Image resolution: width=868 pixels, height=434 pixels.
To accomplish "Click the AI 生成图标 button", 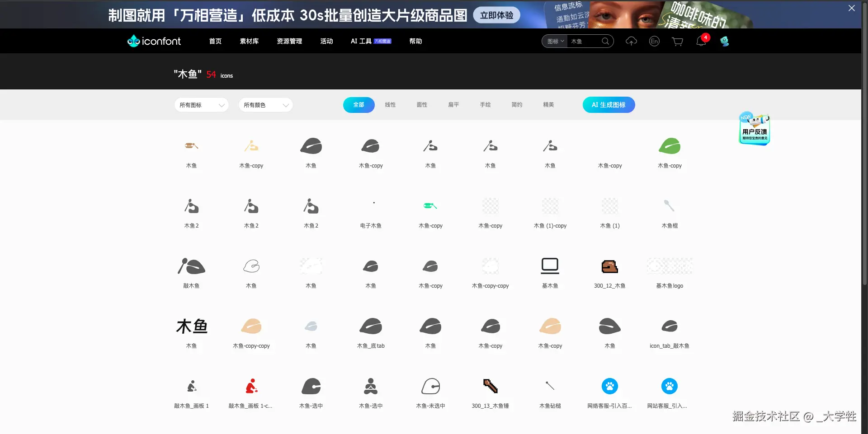I will point(609,104).
